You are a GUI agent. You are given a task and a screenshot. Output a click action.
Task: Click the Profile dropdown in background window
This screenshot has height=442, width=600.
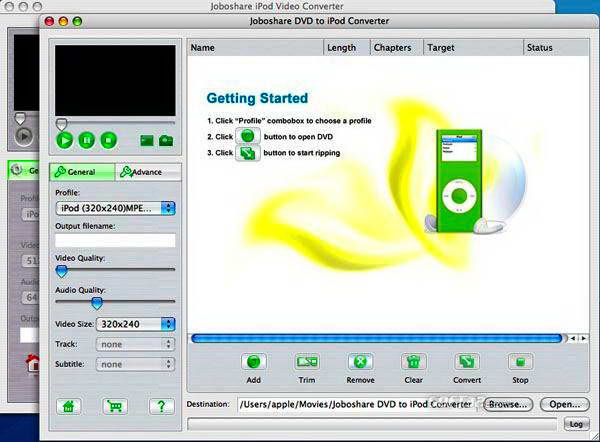point(31,214)
